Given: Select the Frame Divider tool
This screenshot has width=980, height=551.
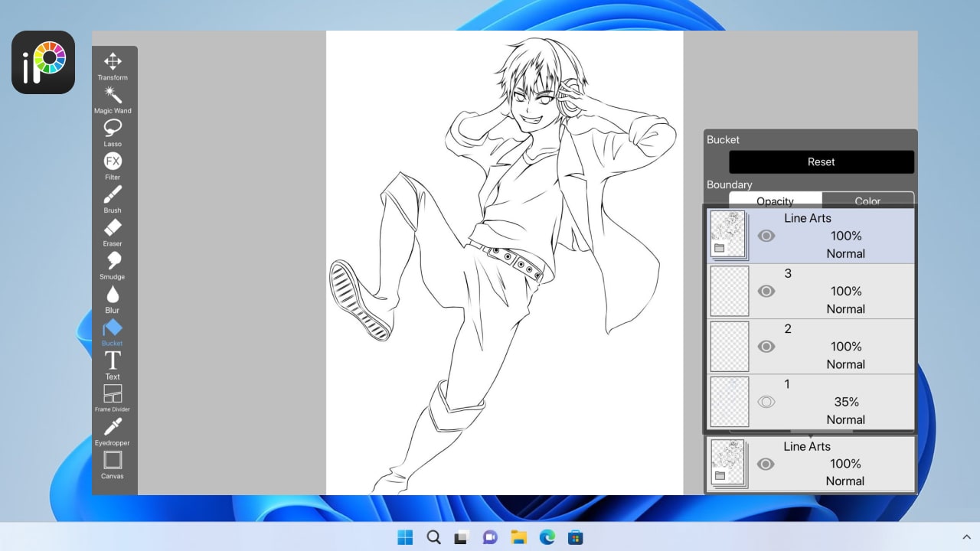Looking at the screenshot, I should 113,398.
